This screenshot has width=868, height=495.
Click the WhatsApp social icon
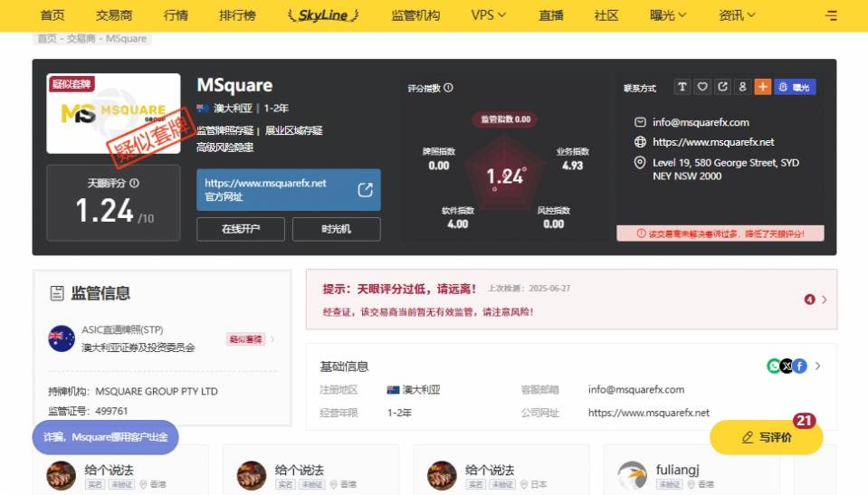773,366
